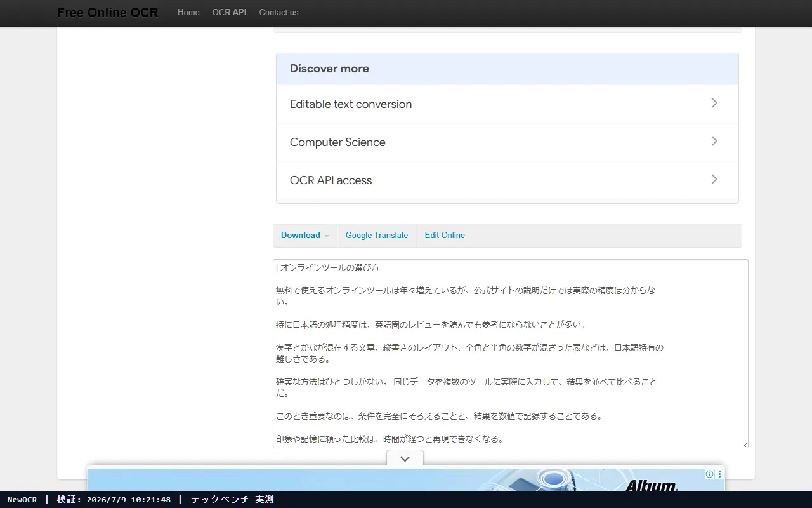Click the OCR API access link text
This screenshot has width=812, height=508.
pyautogui.click(x=331, y=180)
